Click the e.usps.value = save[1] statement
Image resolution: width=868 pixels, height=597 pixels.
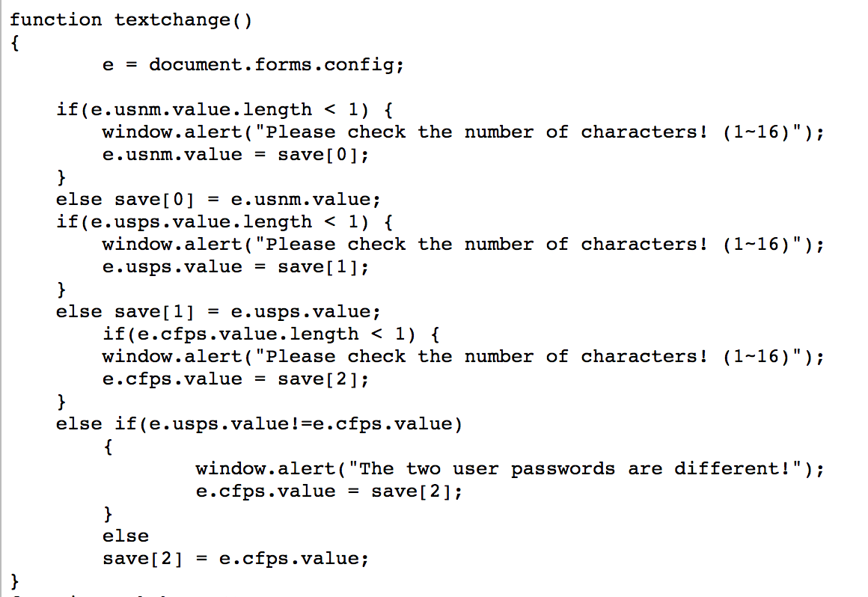(235, 267)
